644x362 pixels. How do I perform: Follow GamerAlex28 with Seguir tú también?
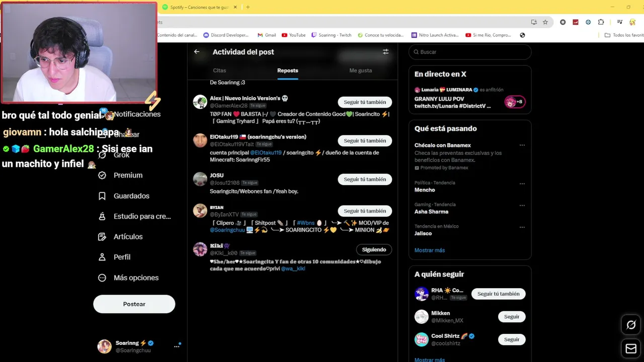tap(365, 102)
